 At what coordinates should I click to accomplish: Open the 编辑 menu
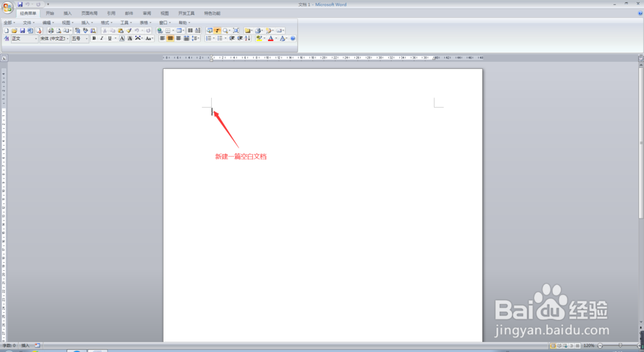click(x=48, y=23)
